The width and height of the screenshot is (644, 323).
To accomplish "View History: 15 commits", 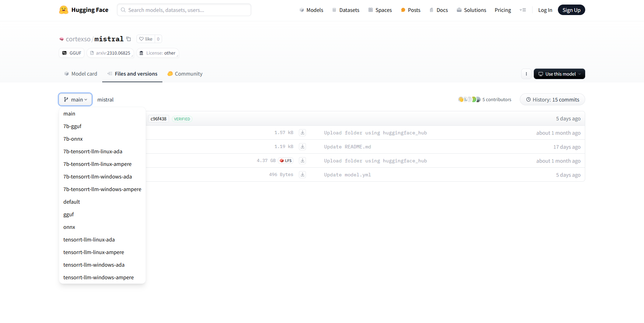I will pyautogui.click(x=552, y=99).
